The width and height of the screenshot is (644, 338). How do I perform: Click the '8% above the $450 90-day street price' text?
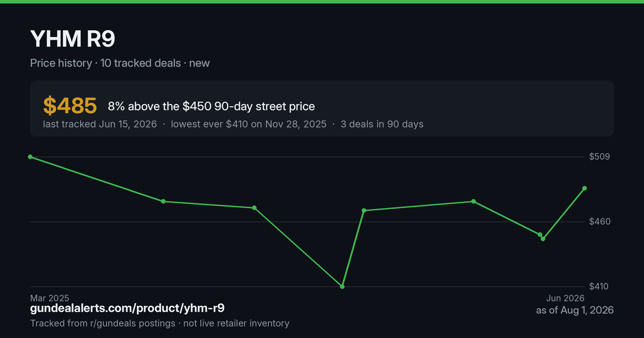211,106
